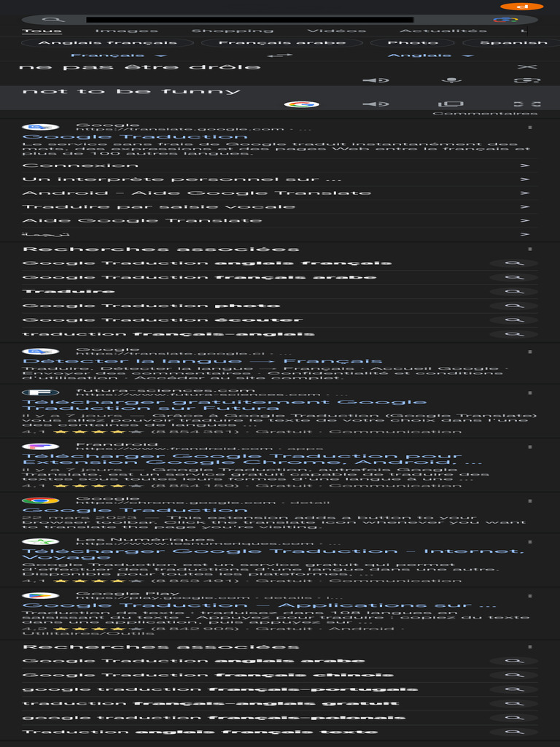Search 'Google Traduction français arabe' suggestion
The height and width of the screenshot is (747, 560).
pyautogui.click(x=199, y=277)
